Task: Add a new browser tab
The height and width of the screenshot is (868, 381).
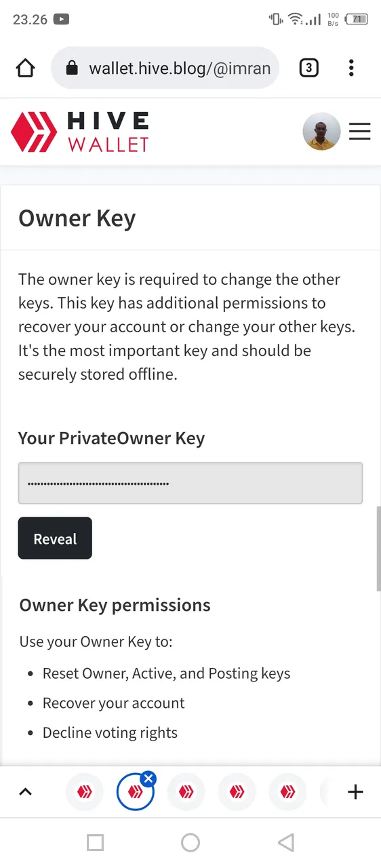Action: 355,791
